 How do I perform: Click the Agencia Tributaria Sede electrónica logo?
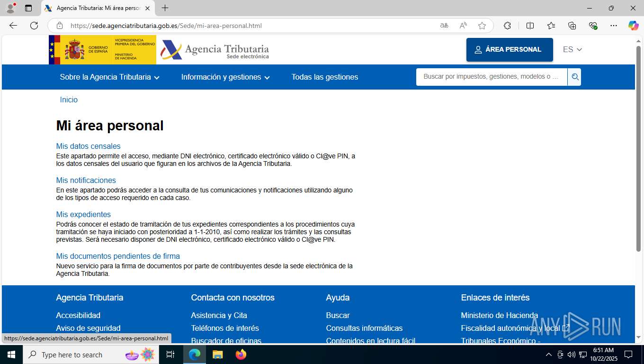pyautogui.click(x=215, y=50)
